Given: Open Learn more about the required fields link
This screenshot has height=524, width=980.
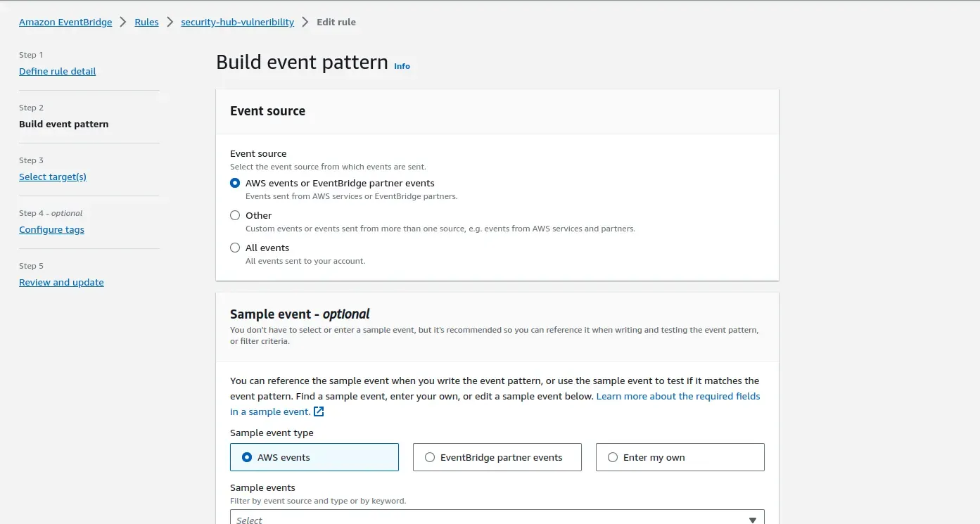Looking at the screenshot, I should point(678,396).
